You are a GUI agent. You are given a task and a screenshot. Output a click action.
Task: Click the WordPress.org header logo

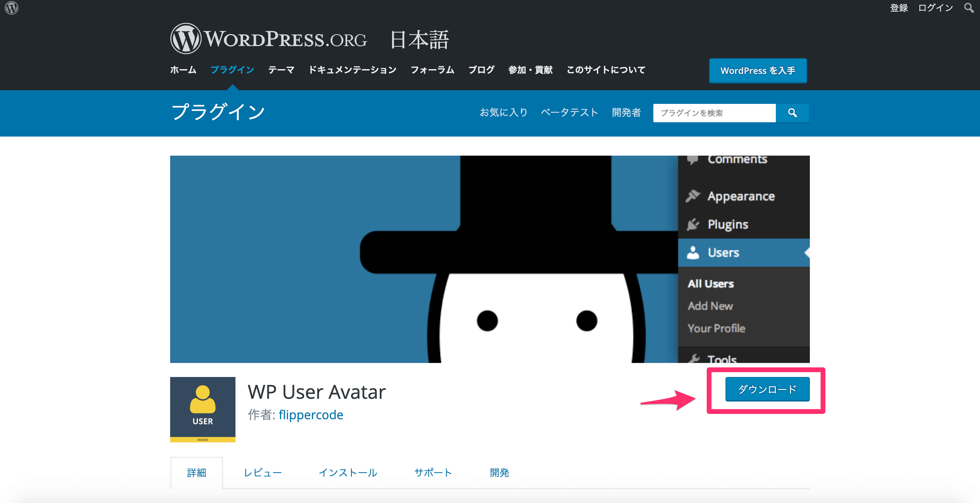point(268,39)
